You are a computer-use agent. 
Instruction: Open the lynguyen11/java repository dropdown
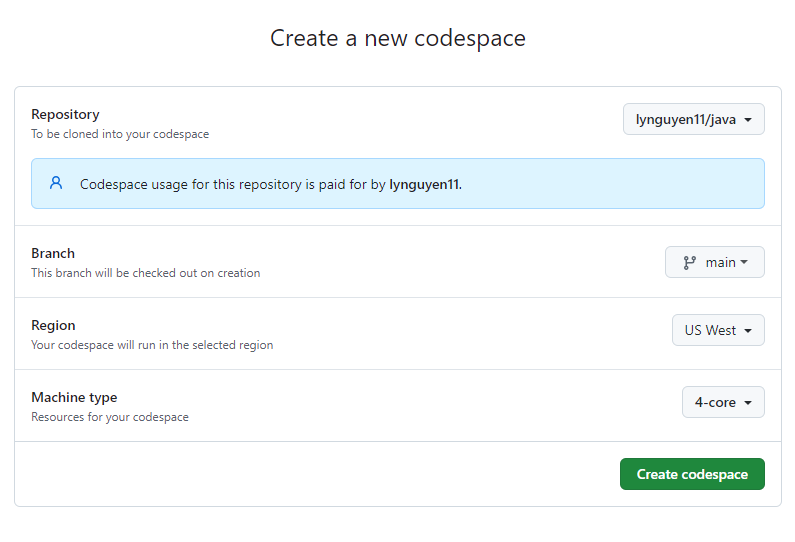click(694, 119)
